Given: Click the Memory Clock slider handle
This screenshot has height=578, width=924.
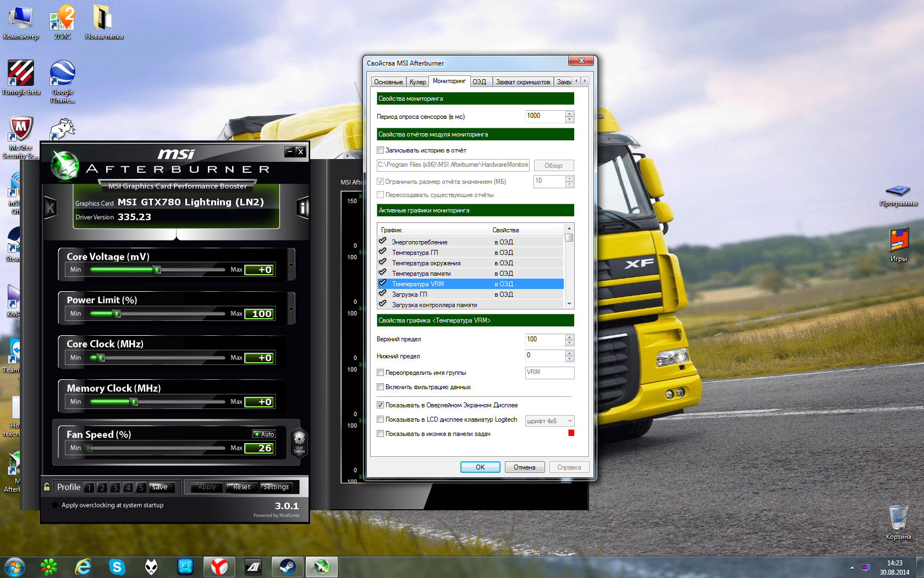Looking at the screenshot, I should click(x=134, y=402).
